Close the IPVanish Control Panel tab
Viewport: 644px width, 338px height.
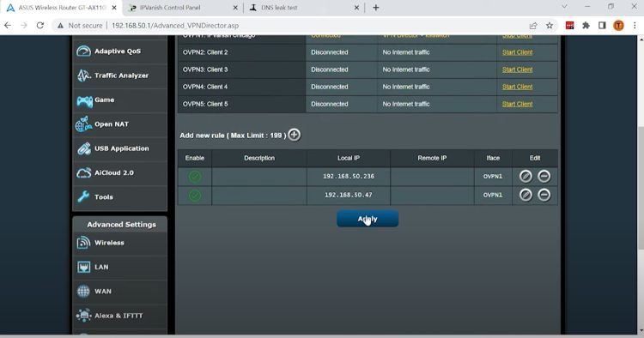(235, 8)
